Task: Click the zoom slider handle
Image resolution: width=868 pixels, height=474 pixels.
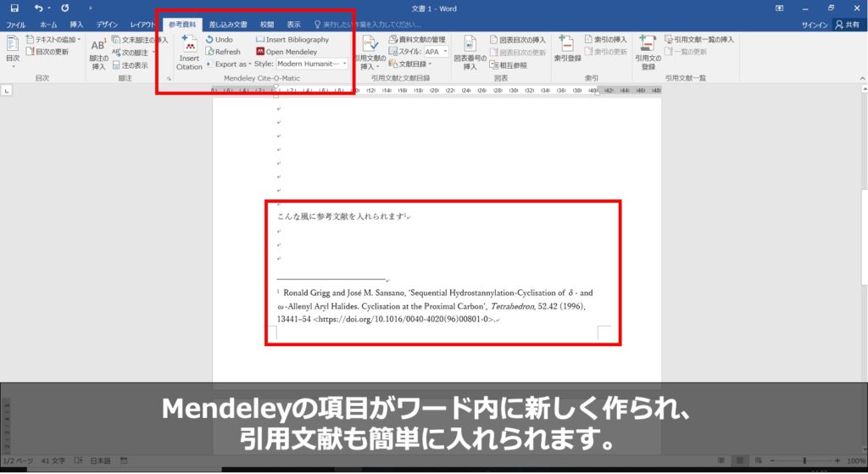Action: tap(804, 460)
